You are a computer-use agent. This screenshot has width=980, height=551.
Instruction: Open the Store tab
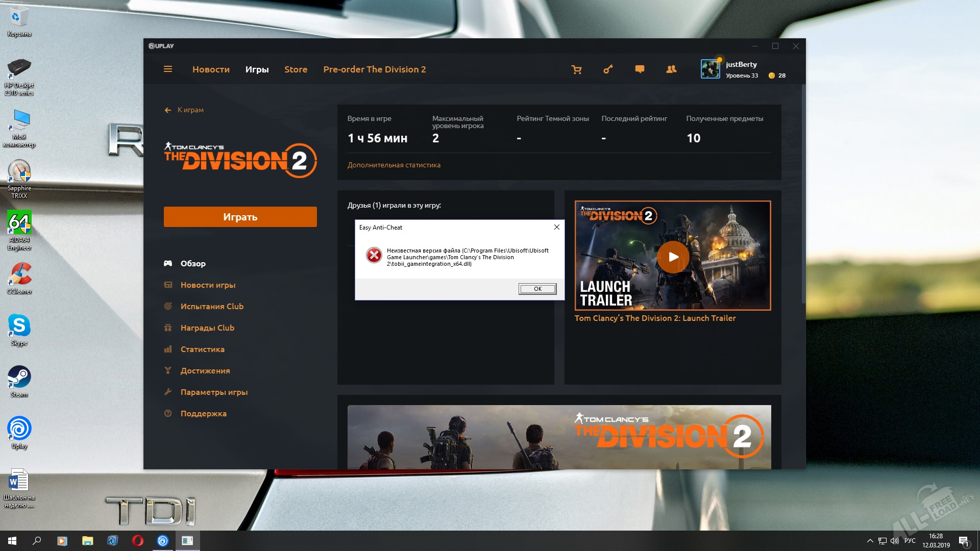[x=296, y=69]
